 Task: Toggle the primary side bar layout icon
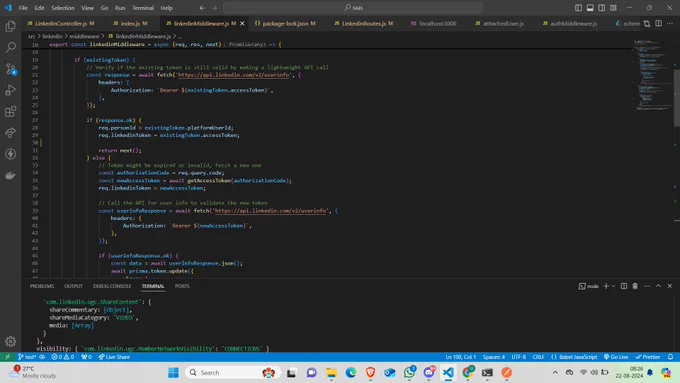pos(579,8)
